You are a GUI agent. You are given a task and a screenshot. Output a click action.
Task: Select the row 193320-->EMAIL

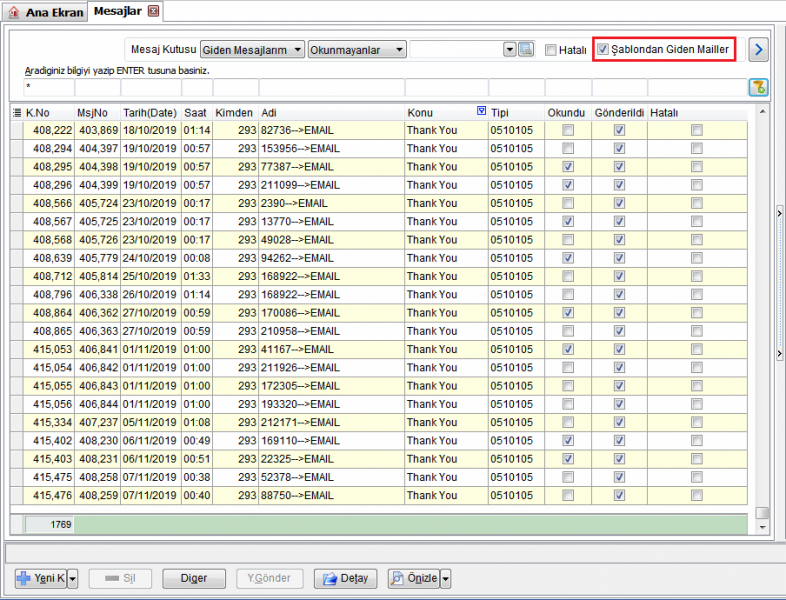pyautogui.click(x=379, y=404)
